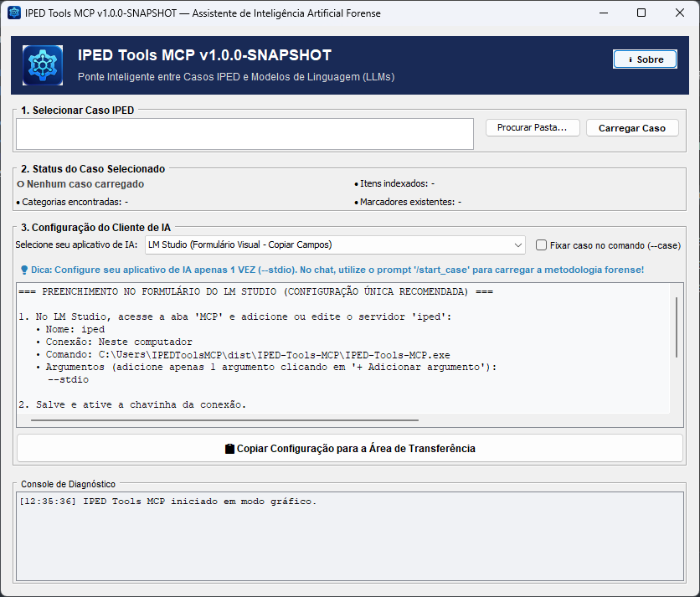Click the vertical scrollbar of the configuration text
The image size is (700, 597).
(677, 327)
